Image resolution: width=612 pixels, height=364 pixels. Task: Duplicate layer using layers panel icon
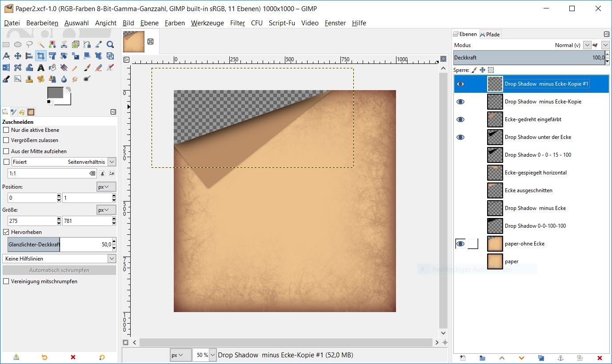pyautogui.click(x=541, y=358)
